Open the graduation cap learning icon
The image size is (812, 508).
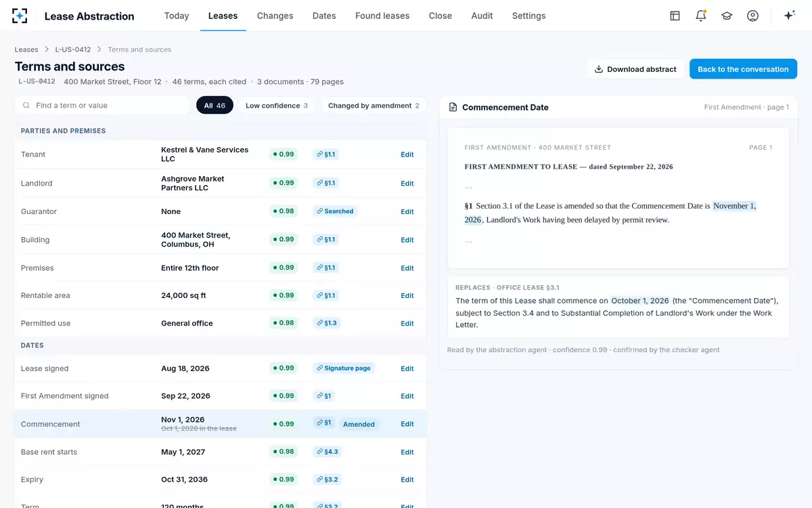point(727,16)
